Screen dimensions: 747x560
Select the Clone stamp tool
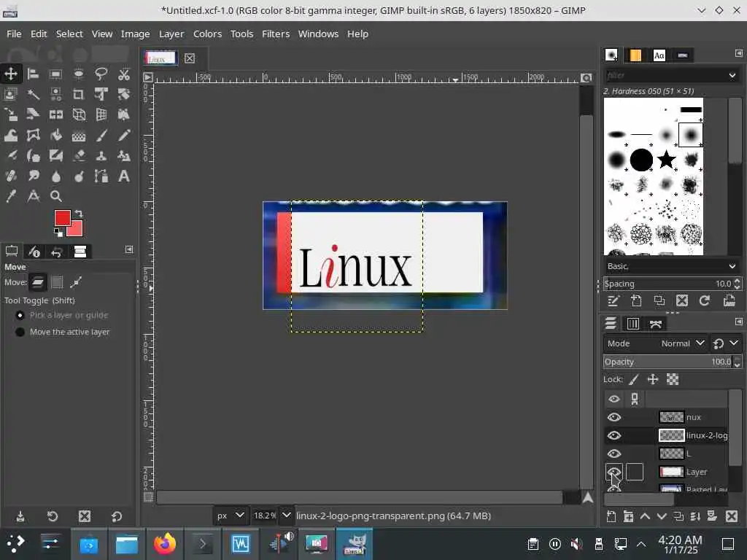tap(101, 156)
